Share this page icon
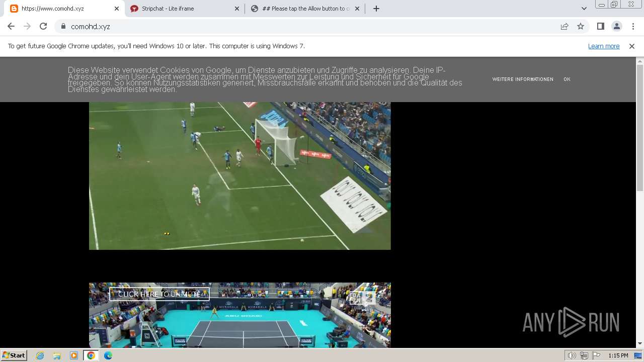This screenshot has width=644, height=362. (x=565, y=27)
